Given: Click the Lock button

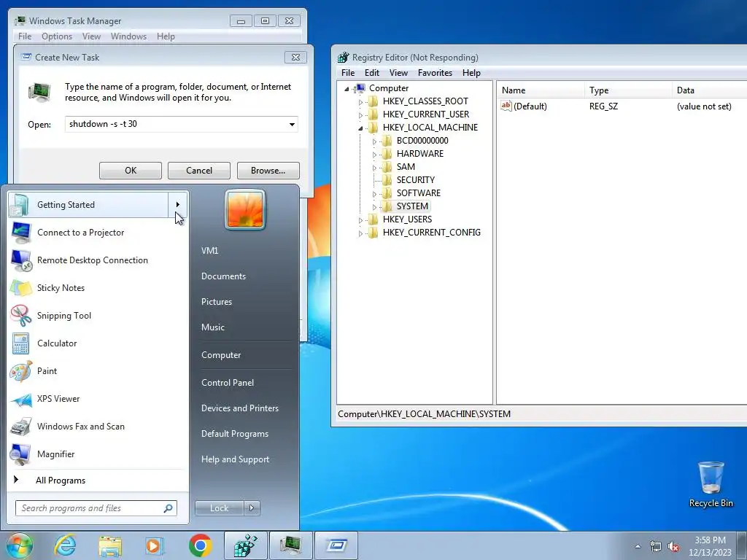Looking at the screenshot, I should [x=219, y=508].
